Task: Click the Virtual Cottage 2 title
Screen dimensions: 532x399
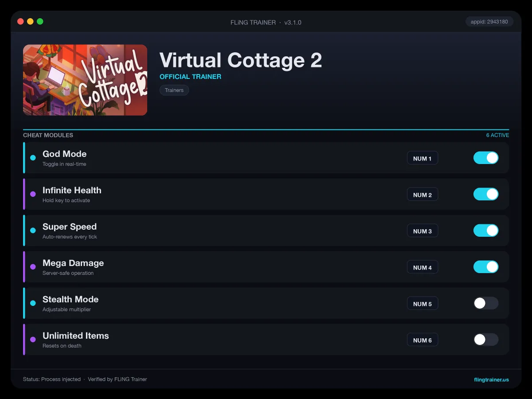Action: coord(241,60)
